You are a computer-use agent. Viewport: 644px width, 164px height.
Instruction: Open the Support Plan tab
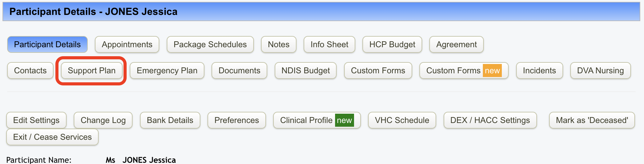[x=91, y=71]
